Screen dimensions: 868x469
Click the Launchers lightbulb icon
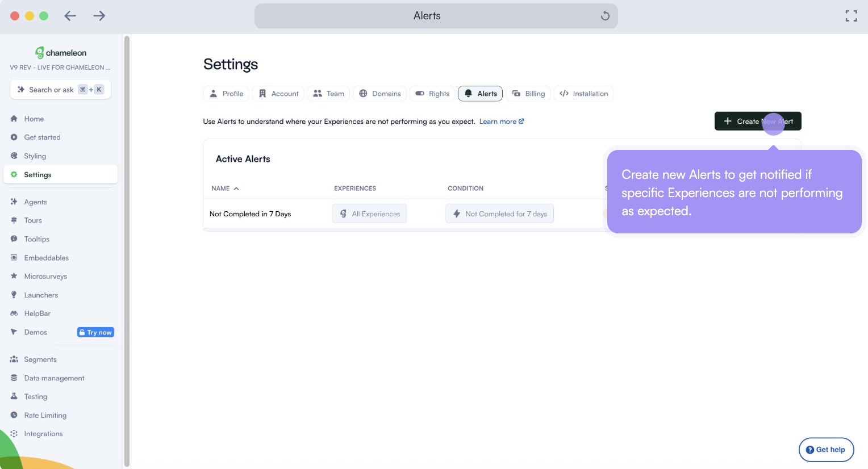point(14,295)
